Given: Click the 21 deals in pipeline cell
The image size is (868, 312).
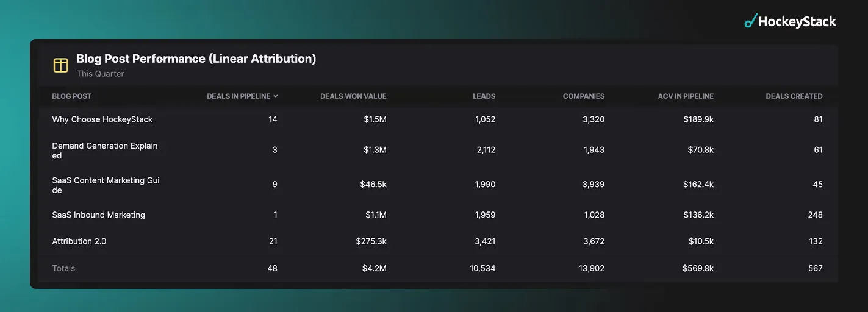Looking at the screenshot, I should pos(273,241).
